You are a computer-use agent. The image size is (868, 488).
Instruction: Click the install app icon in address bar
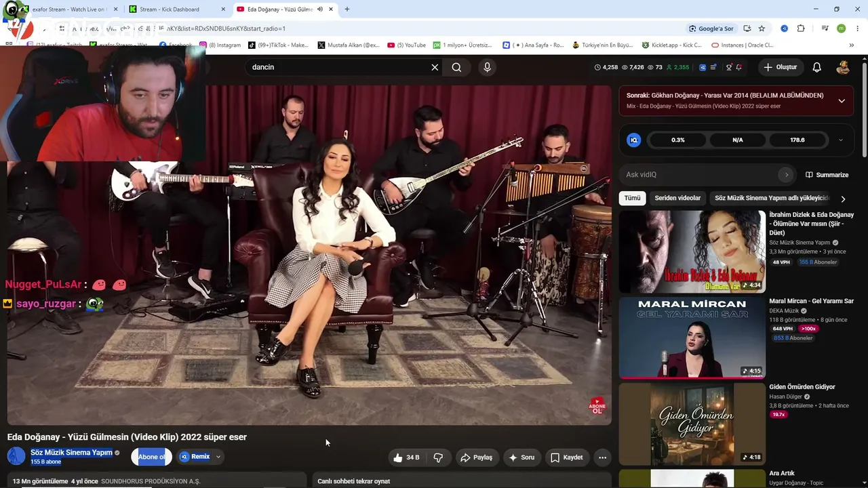coord(747,28)
